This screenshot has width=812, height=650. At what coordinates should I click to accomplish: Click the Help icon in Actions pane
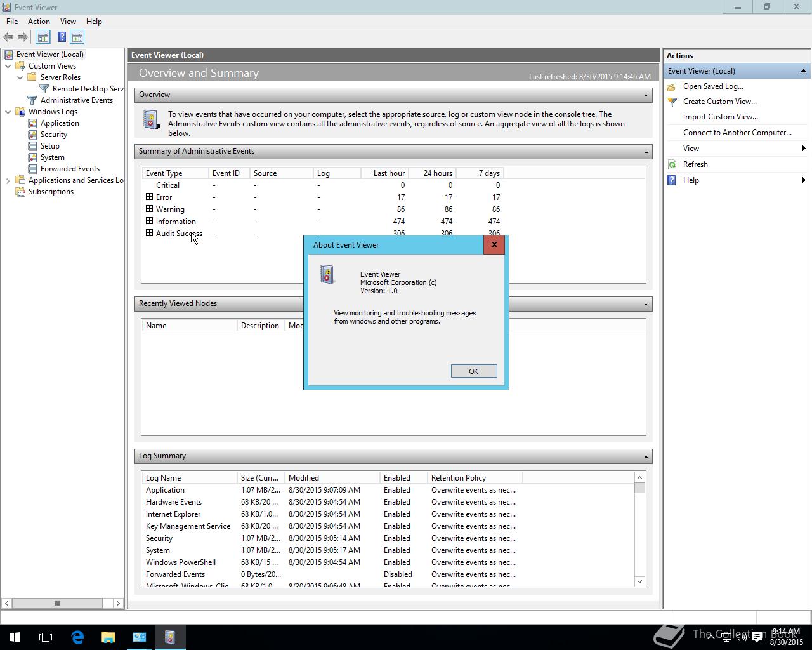pyautogui.click(x=672, y=180)
